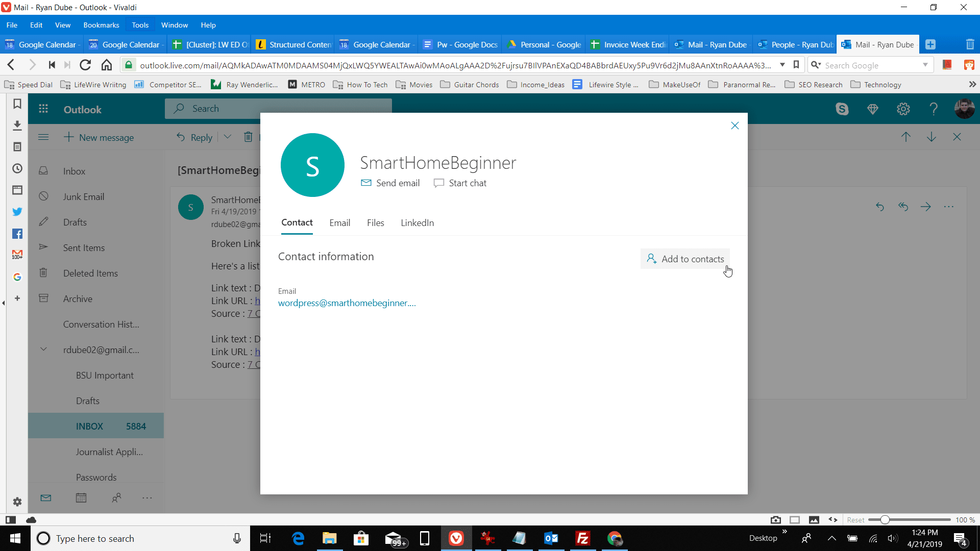Switch to the LinkedIn tab in contact card

(418, 222)
